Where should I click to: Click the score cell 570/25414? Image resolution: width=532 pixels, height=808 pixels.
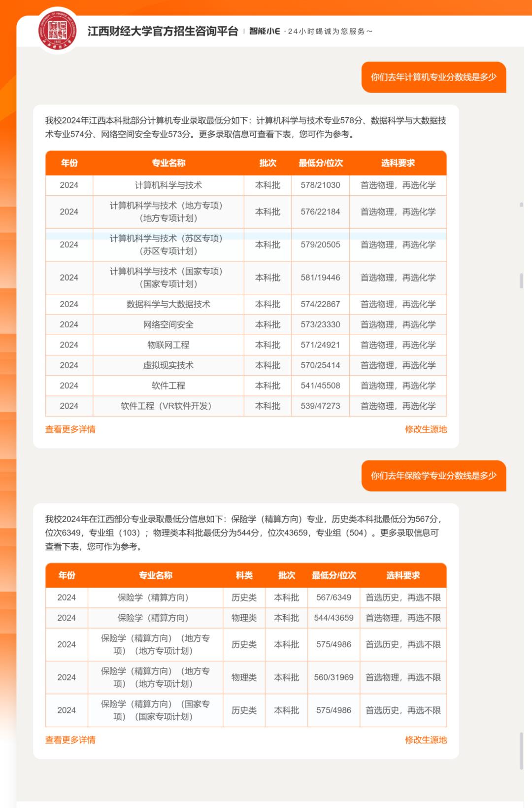point(321,365)
